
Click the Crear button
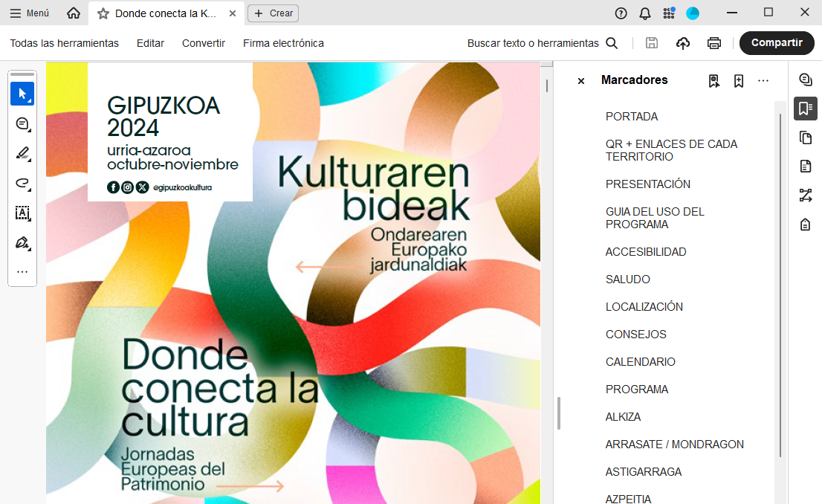pyautogui.click(x=273, y=13)
